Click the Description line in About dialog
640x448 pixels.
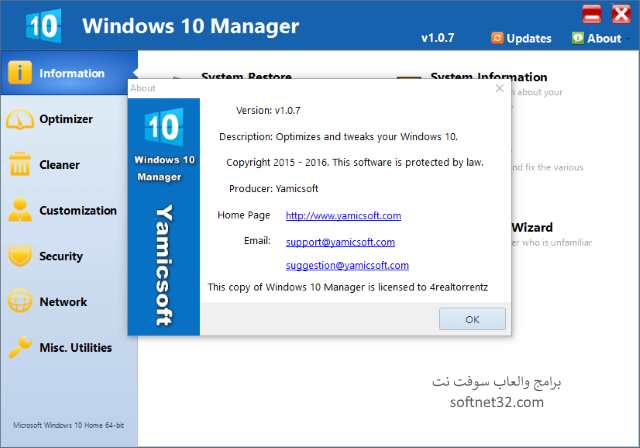(338, 137)
